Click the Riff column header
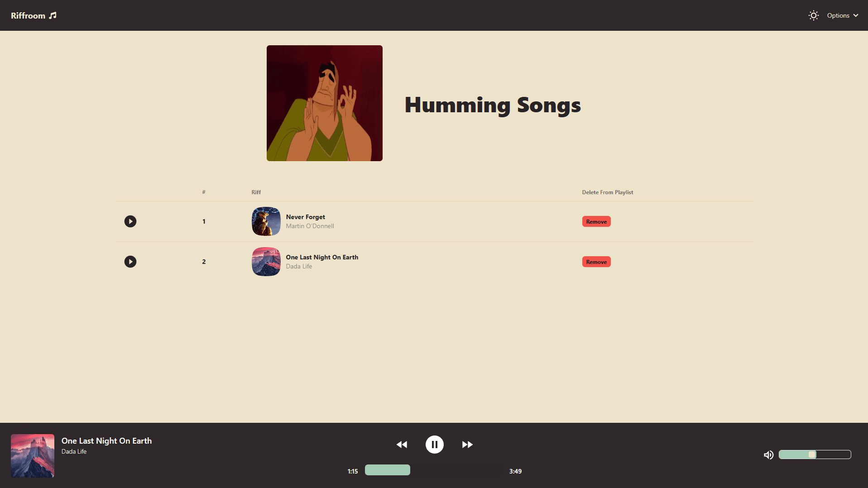Image resolution: width=868 pixels, height=488 pixels. coord(256,192)
